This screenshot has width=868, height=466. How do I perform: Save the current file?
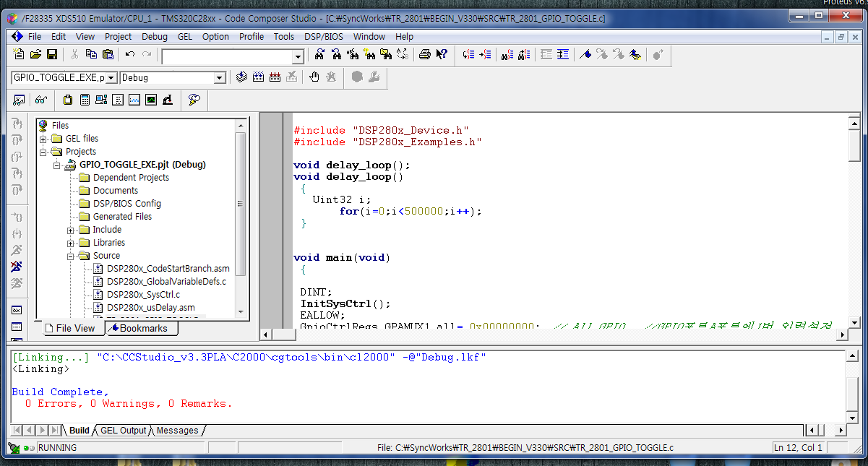pyautogui.click(x=52, y=54)
